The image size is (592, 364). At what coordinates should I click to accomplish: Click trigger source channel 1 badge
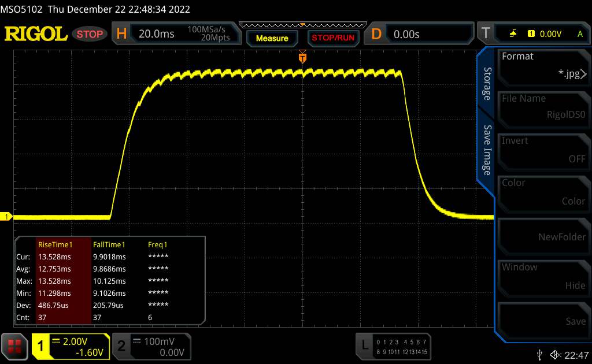click(x=531, y=34)
